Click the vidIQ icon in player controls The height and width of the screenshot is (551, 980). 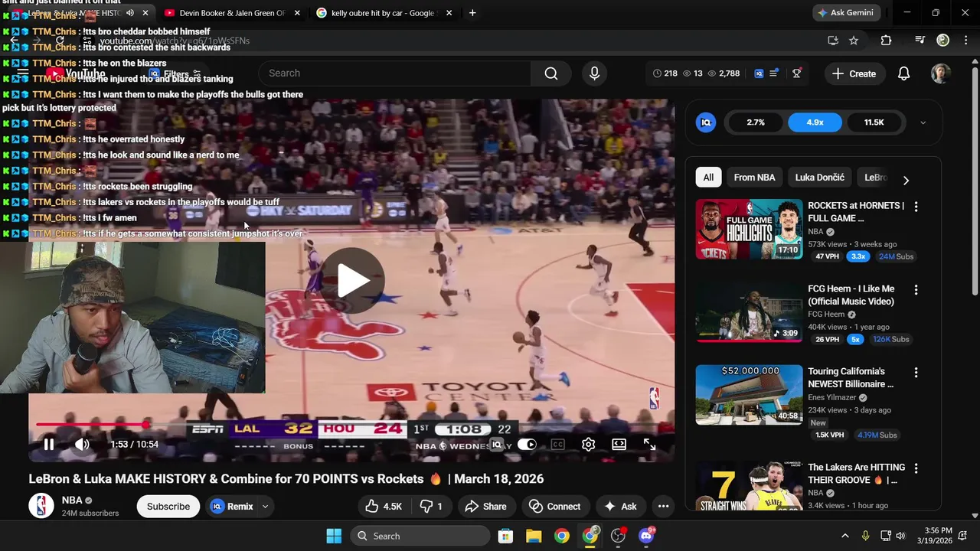coord(496,444)
